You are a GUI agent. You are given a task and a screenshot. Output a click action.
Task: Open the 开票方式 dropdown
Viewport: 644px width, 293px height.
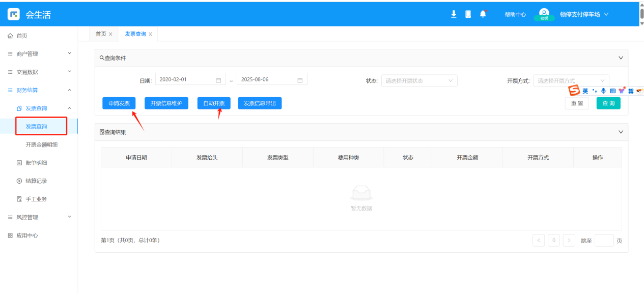(571, 80)
